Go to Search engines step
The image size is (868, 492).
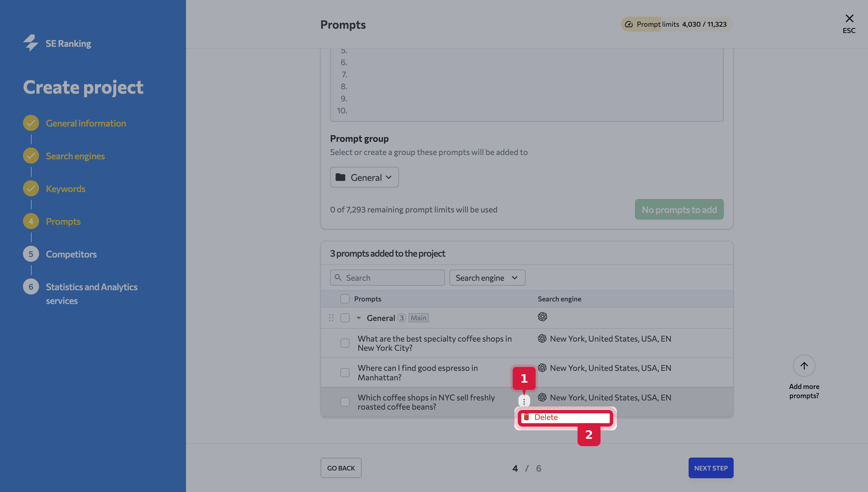tap(75, 156)
